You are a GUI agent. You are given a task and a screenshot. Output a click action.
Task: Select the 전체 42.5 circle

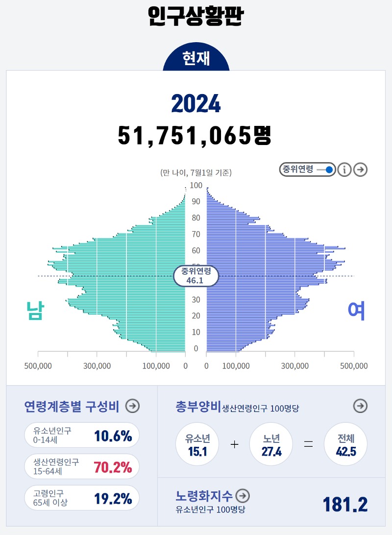[345, 444]
